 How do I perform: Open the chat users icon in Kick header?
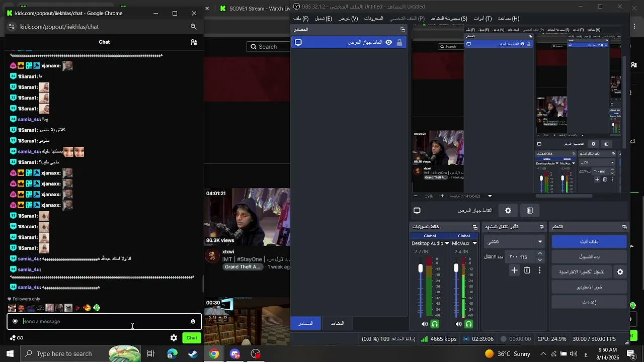(x=194, y=42)
